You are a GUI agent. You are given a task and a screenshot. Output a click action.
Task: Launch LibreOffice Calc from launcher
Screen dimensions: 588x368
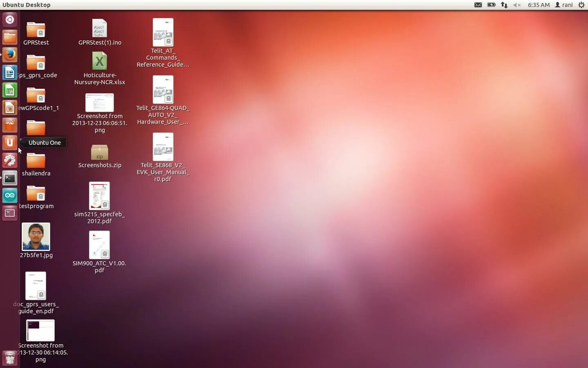[x=10, y=90]
